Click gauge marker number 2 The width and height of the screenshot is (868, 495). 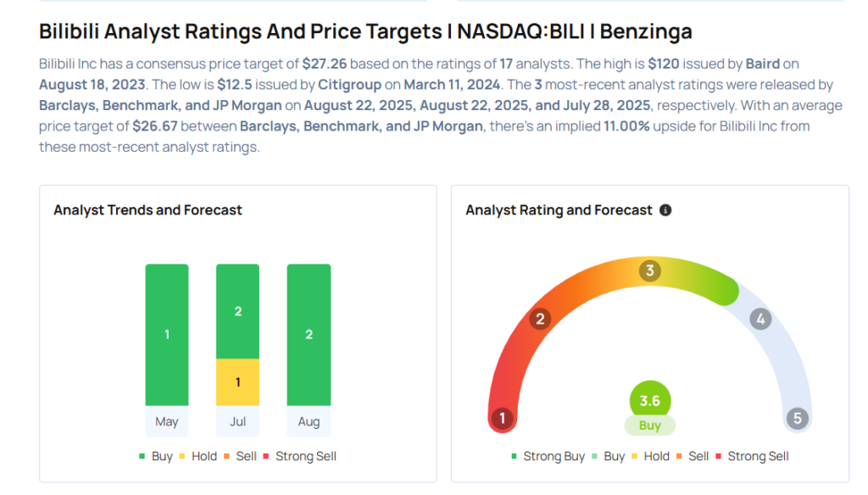[539, 320]
